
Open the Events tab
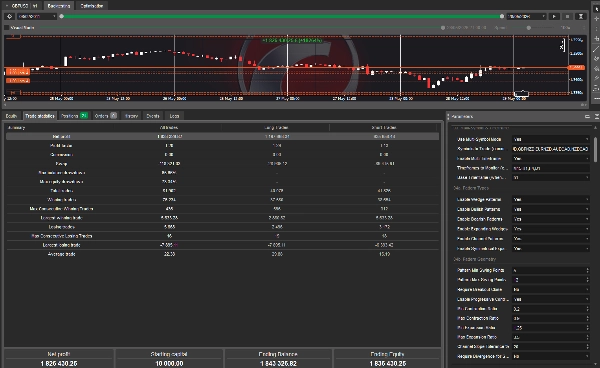pos(153,116)
